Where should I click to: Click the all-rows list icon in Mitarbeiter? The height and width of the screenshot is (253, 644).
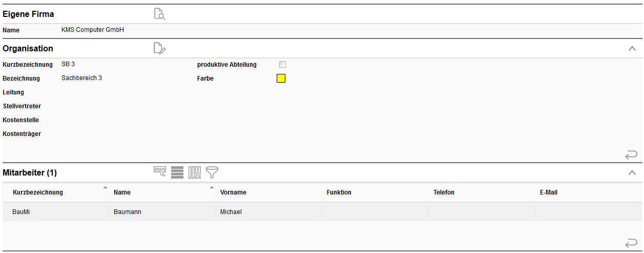tap(177, 172)
